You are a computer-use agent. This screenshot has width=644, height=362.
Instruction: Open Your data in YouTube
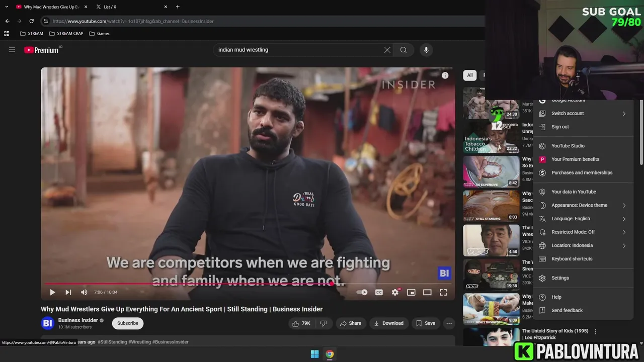click(583, 192)
